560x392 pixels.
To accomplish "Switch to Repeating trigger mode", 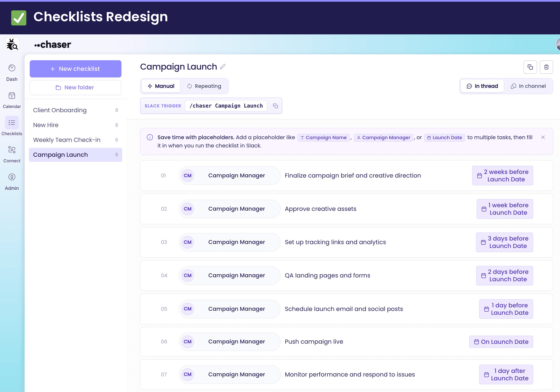I will (x=204, y=86).
